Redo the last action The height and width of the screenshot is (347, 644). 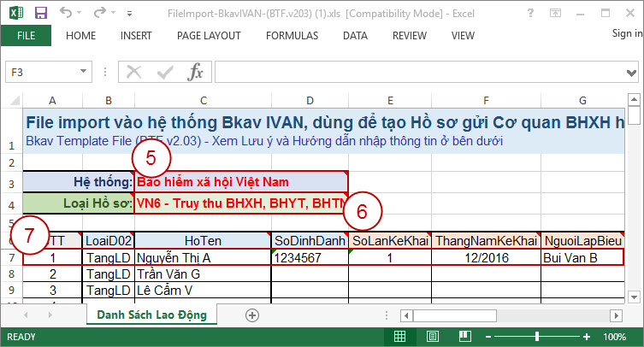(100, 13)
